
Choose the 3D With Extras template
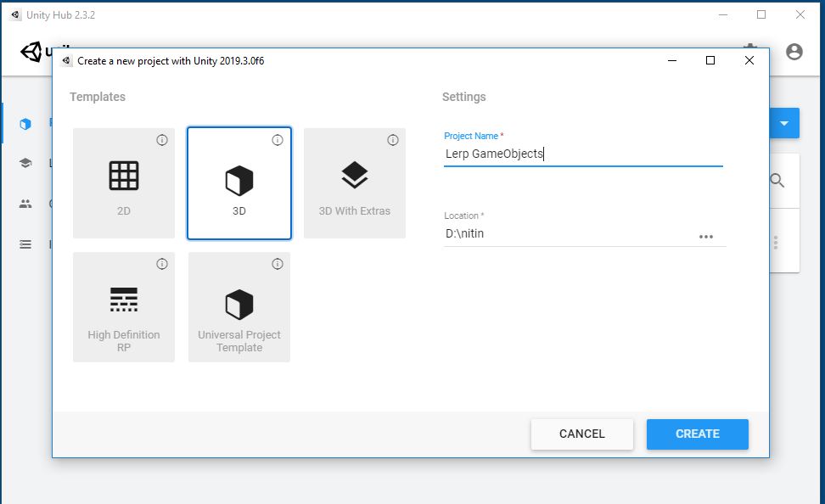pos(355,183)
